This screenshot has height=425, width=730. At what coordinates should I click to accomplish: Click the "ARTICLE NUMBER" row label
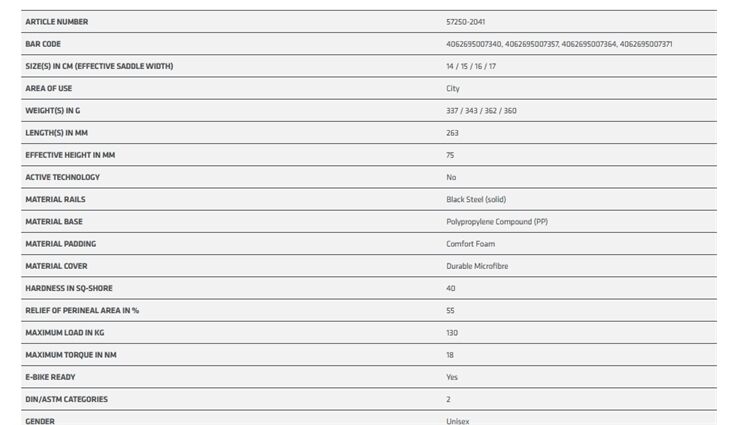[x=56, y=22]
